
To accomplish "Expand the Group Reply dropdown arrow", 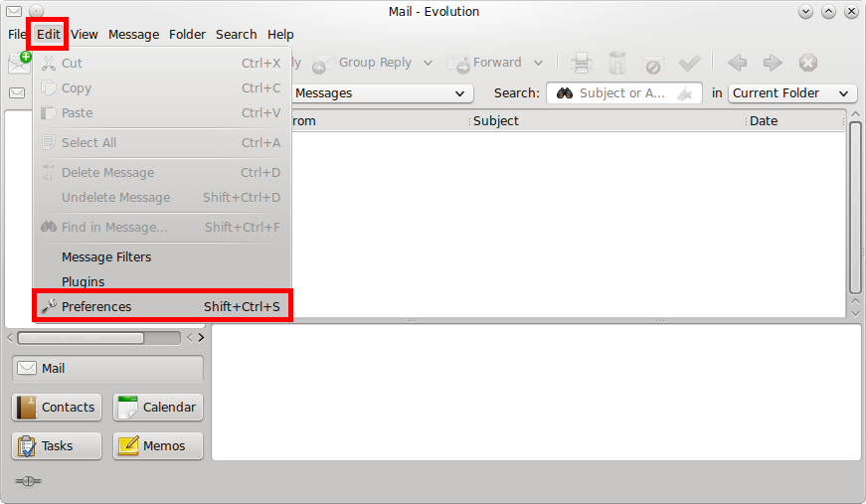I will click(x=428, y=63).
